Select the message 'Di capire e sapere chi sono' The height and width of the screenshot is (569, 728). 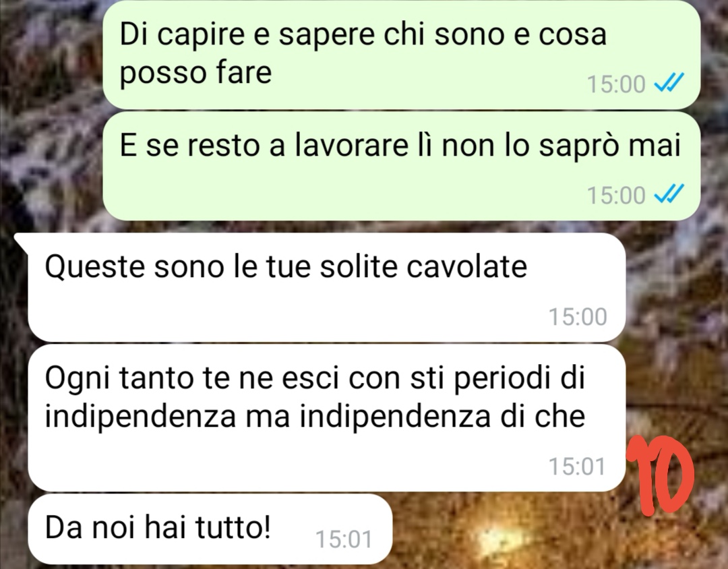[x=401, y=55]
